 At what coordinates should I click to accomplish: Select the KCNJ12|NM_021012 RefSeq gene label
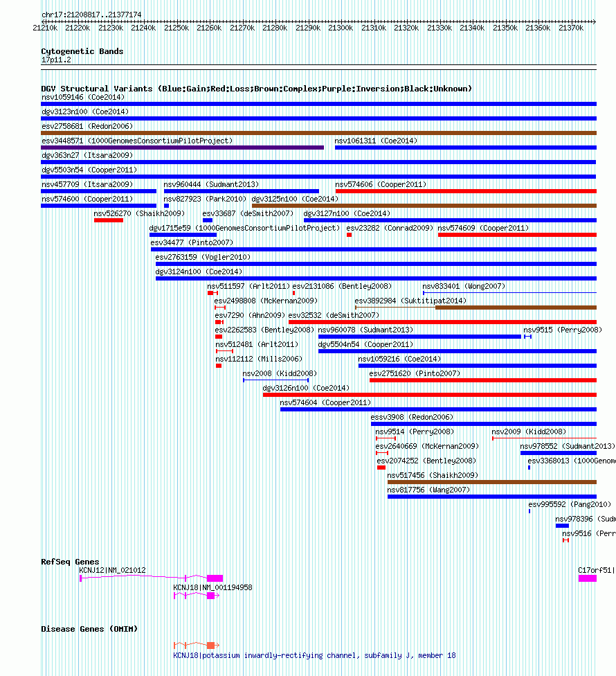[x=112, y=570]
